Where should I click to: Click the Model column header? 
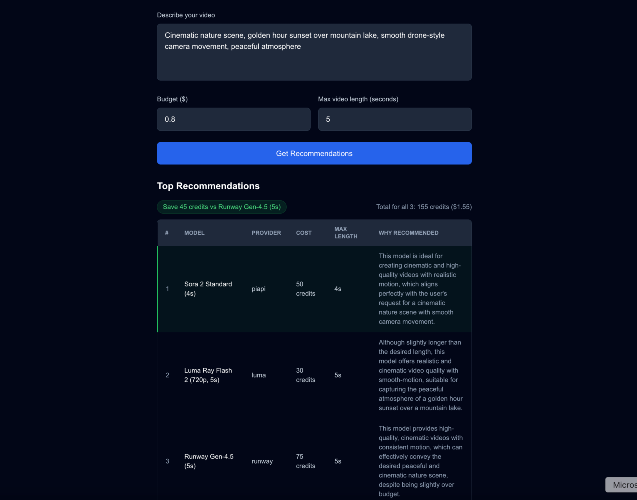coord(195,233)
